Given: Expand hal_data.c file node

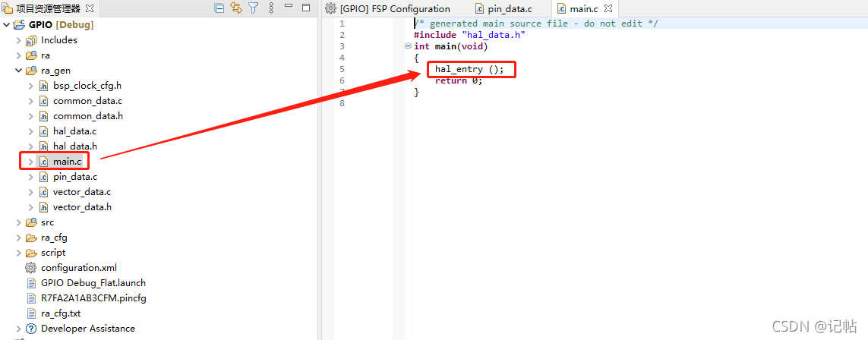Looking at the screenshot, I should (x=31, y=131).
